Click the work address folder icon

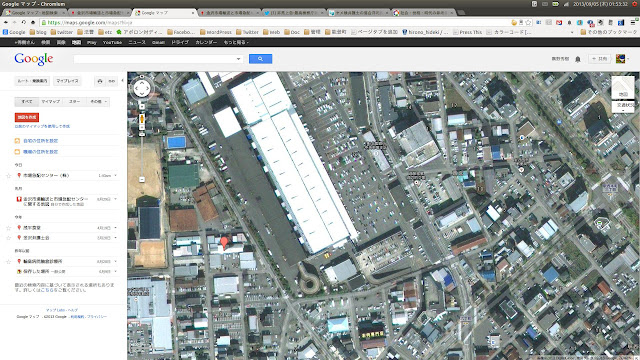(17, 152)
